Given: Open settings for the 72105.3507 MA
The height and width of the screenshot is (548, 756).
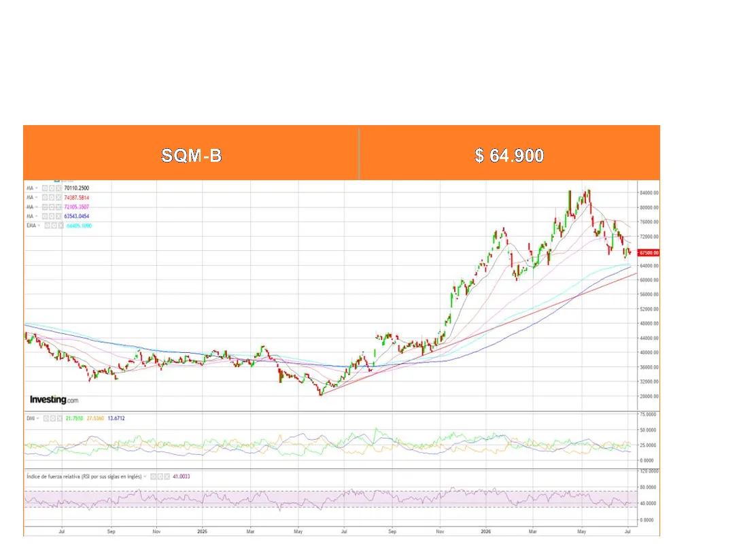Looking at the screenshot, I should pos(52,207).
